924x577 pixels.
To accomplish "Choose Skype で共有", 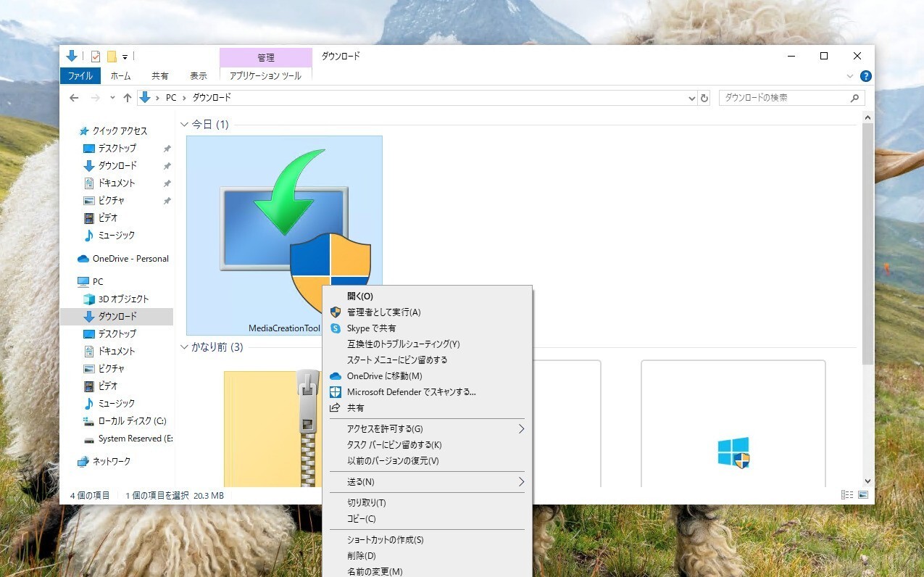I will [427, 328].
